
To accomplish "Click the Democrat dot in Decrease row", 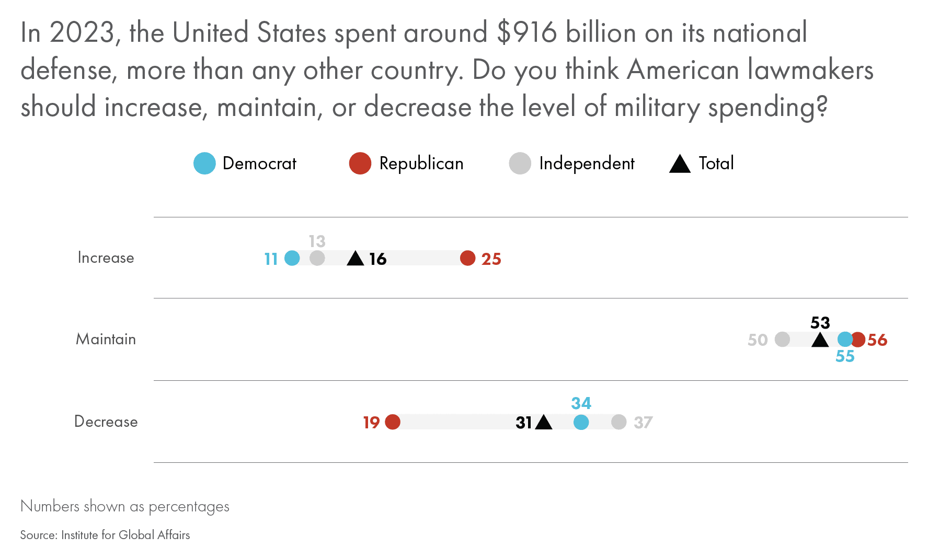I will click(x=581, y=422).
